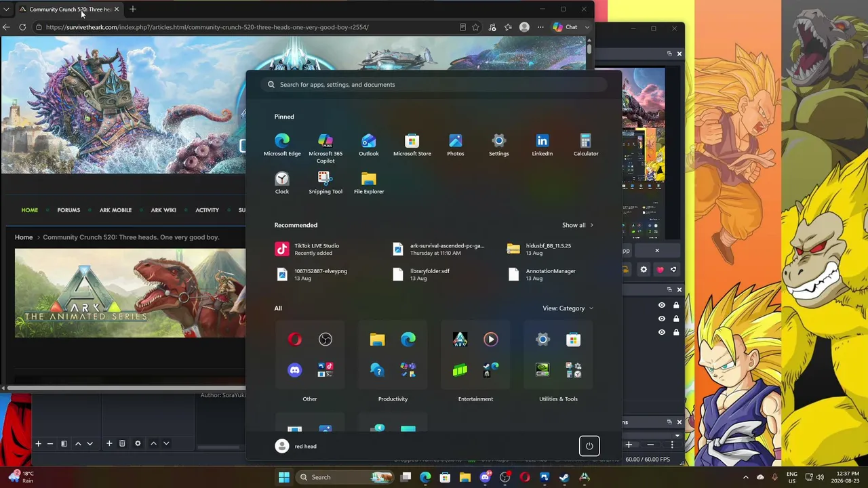This screenshot has height=488, width=868.
Task: Toggle lock on third OBS source
Action: click(676, 332)
